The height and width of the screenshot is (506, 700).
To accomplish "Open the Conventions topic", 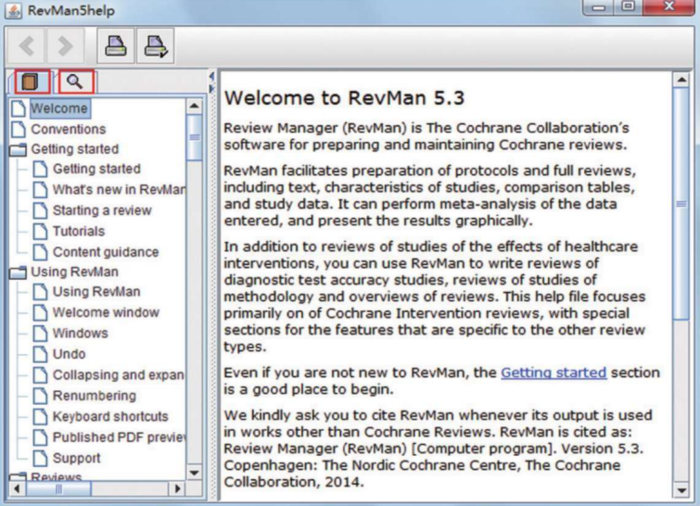I will pyautogui.click(x=68, y=129).
